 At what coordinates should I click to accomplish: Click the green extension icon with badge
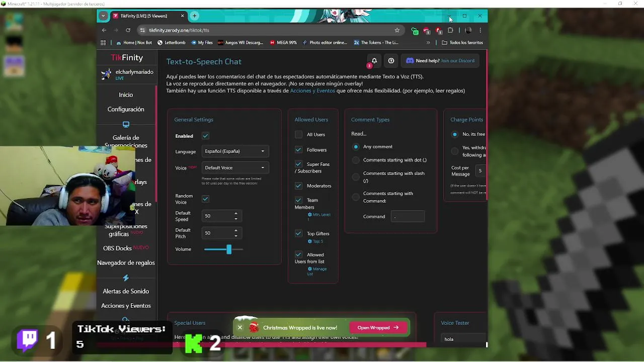click(x=415, y=31)
